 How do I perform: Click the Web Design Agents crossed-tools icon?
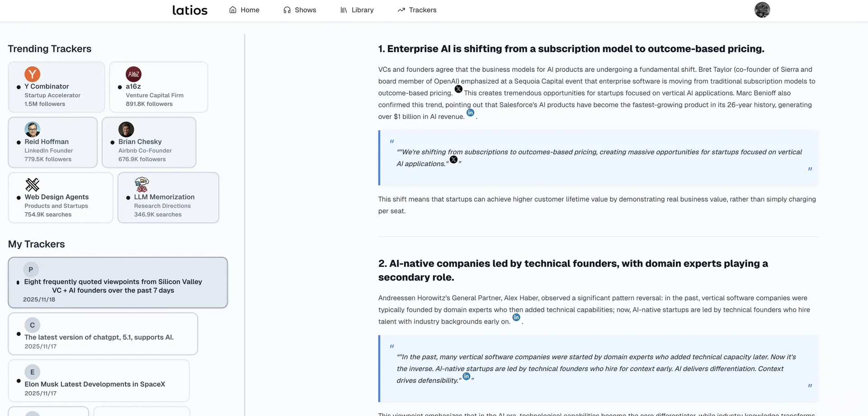32,184
